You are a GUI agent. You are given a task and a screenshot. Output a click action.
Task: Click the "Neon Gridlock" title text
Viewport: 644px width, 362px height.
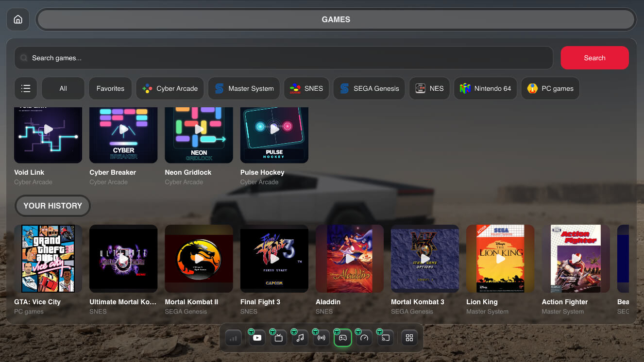point(188,172)
